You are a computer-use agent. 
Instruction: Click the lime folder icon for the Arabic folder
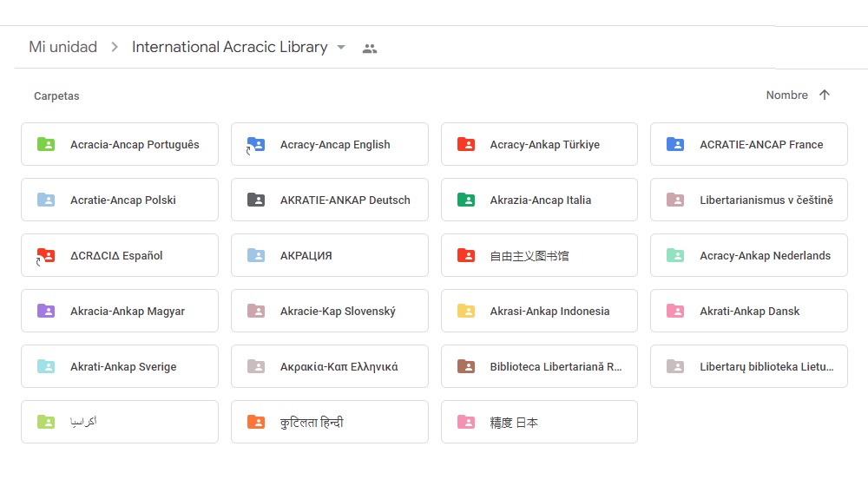(x=46, y=422)
